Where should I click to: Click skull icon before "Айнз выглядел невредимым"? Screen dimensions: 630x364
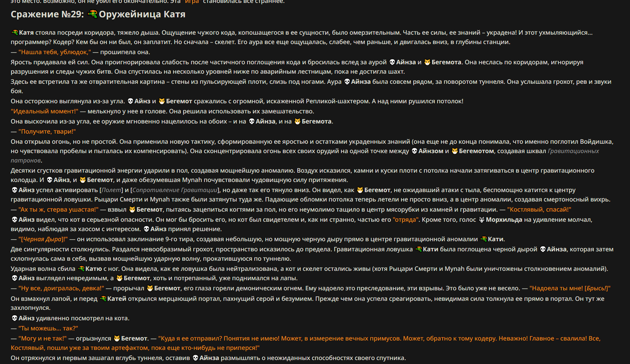tap(14, 278)
